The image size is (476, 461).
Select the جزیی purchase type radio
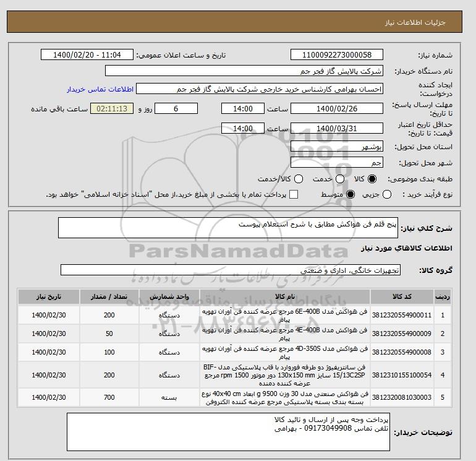pyautogui.click(x=387, y=194)
